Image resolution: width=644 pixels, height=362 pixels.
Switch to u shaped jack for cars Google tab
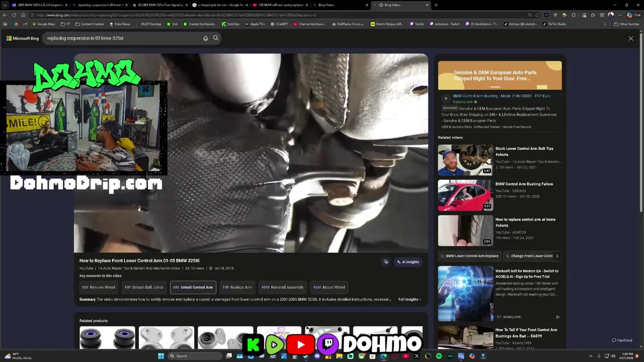coord(220,5)
